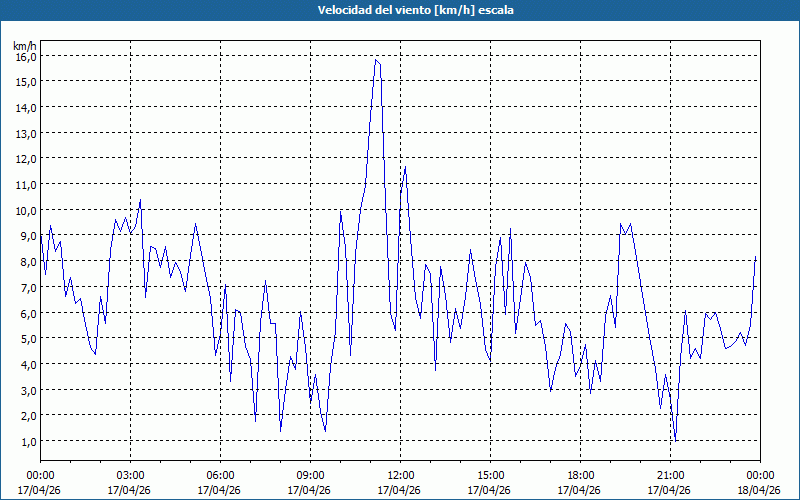Click the 12:00 time label
The image size is (800, 500).
pos(400,475)
